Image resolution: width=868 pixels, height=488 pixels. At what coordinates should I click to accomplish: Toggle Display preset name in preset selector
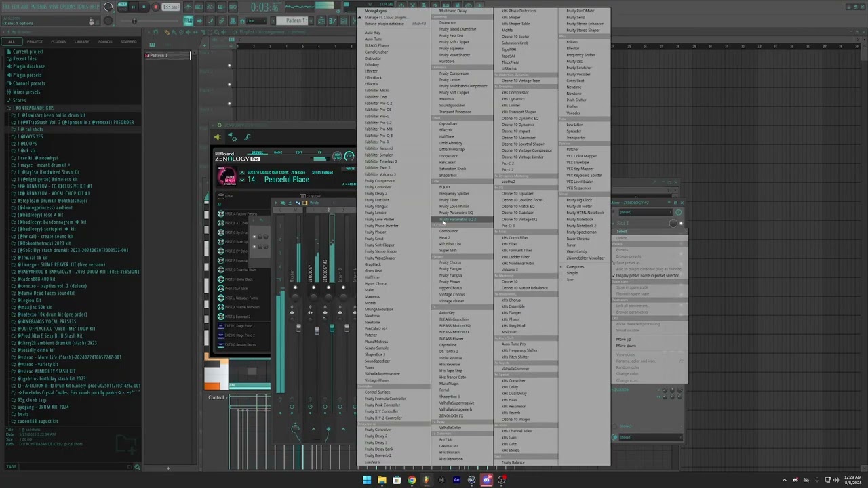coord(647,276)
